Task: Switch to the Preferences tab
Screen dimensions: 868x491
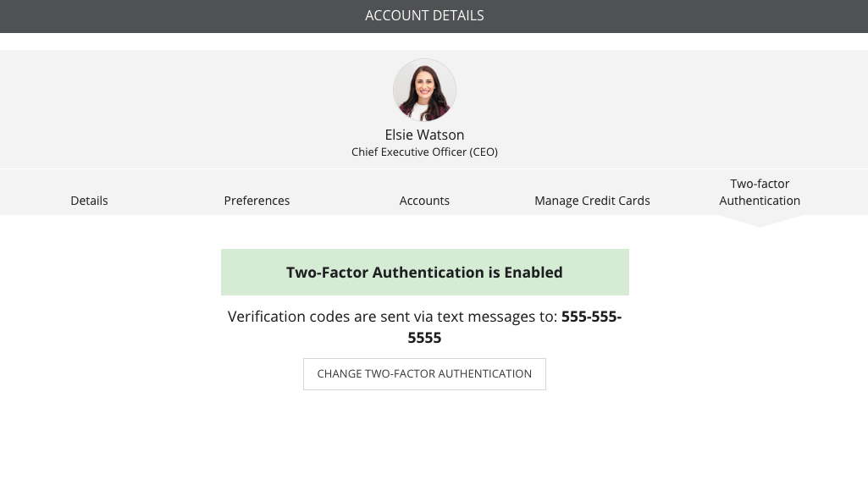Action: tap(257, 201)
